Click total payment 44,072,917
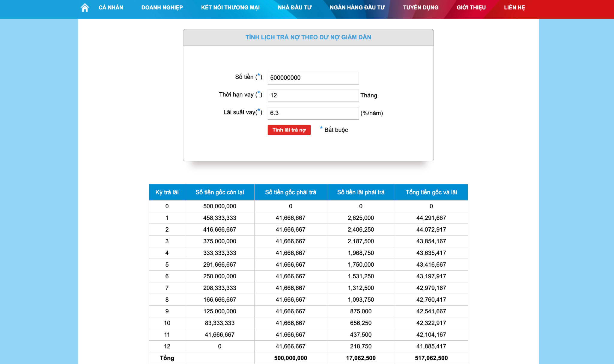 (x=431, y=229)
